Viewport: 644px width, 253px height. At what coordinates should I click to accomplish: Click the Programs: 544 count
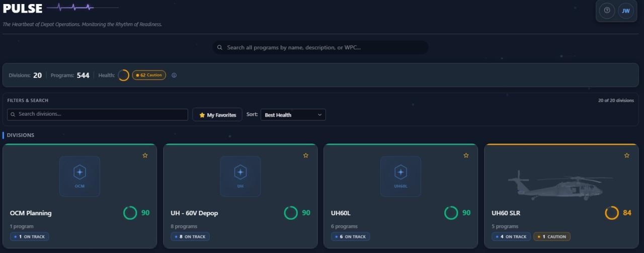pos(70,75)
